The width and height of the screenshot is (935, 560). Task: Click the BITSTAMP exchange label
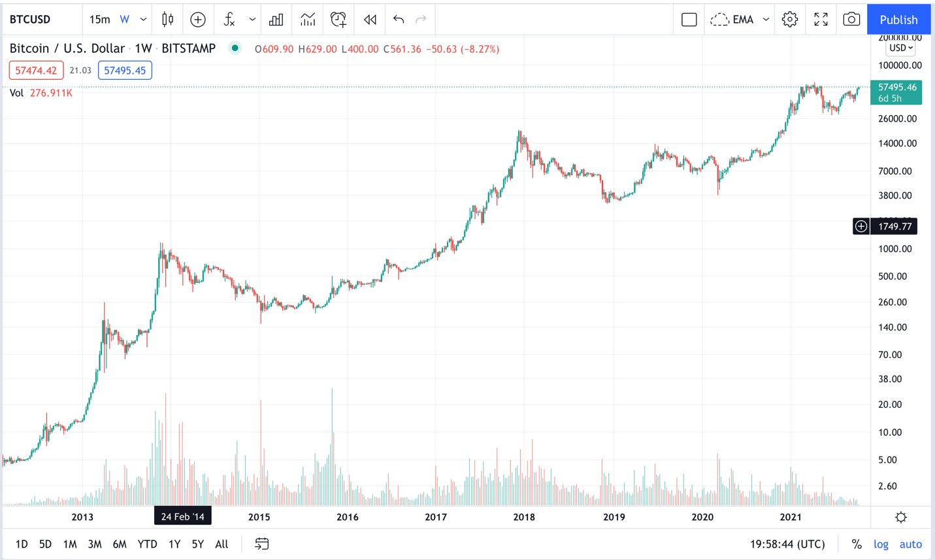(x=188, y=48)
